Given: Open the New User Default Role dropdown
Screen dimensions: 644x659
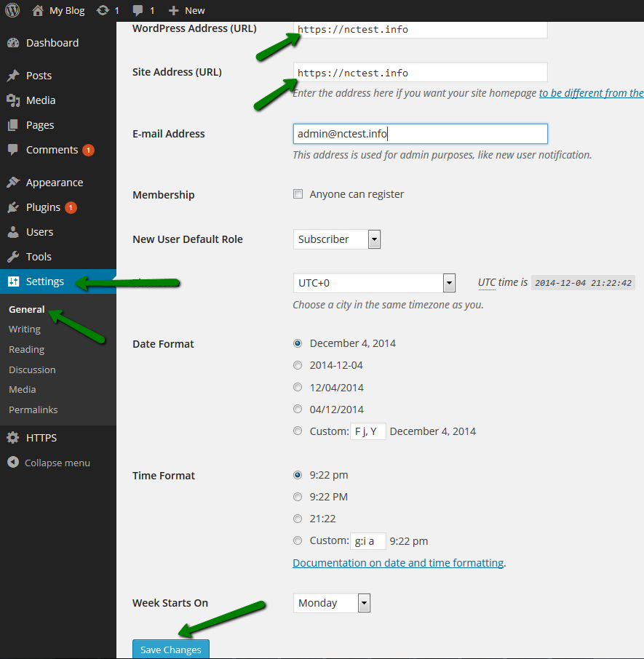Looking at the screenshot, I should (337, 239).
